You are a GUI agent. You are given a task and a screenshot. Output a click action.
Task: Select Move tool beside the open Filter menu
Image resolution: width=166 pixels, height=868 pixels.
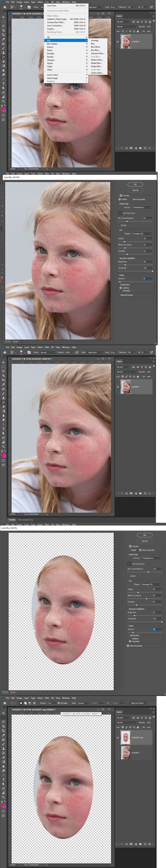click(3, 17)
